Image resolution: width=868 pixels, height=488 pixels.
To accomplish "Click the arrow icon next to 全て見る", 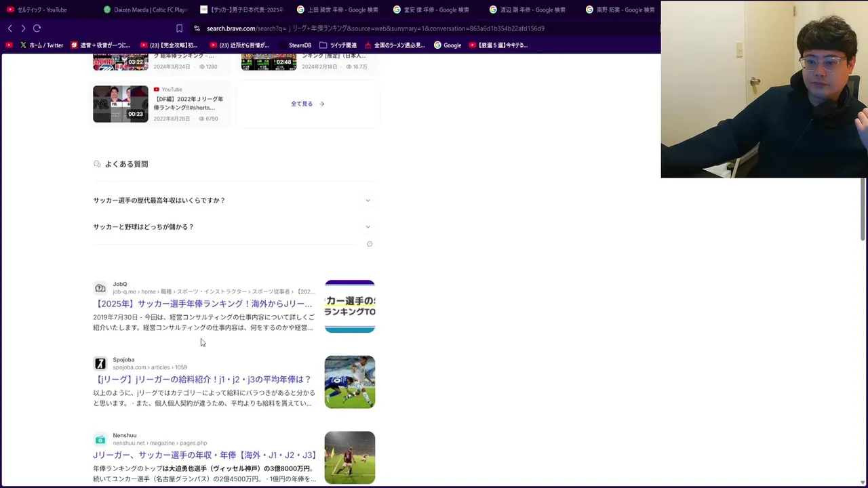I will click(x=321, y=104).
